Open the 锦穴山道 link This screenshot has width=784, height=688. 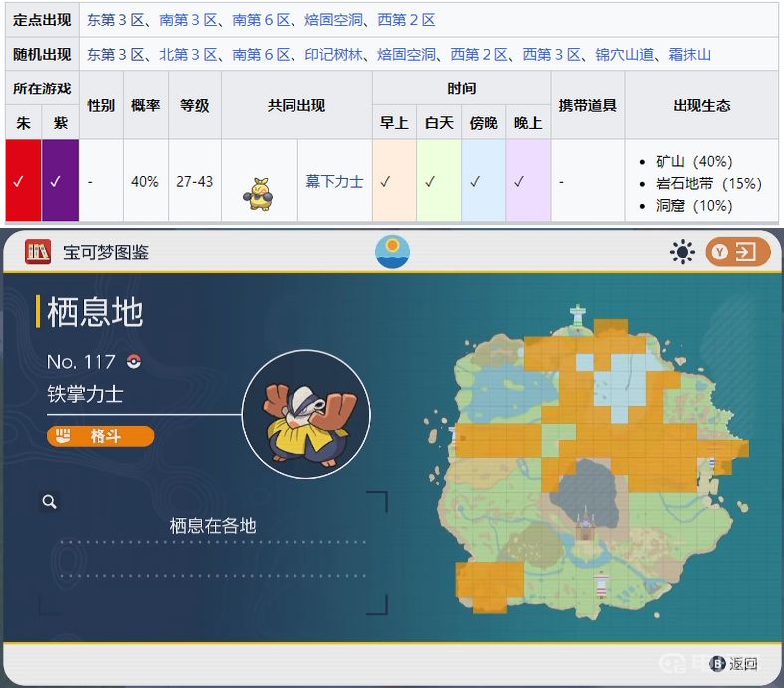624,54
